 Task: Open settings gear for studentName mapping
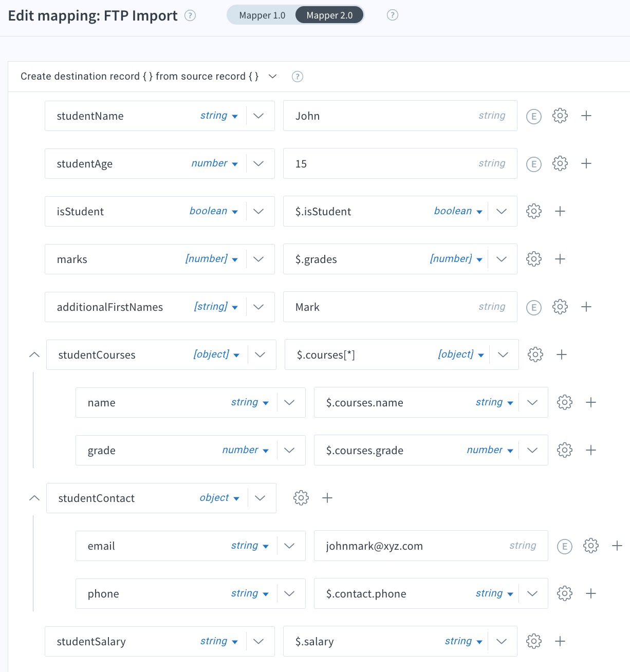[560, 116]
